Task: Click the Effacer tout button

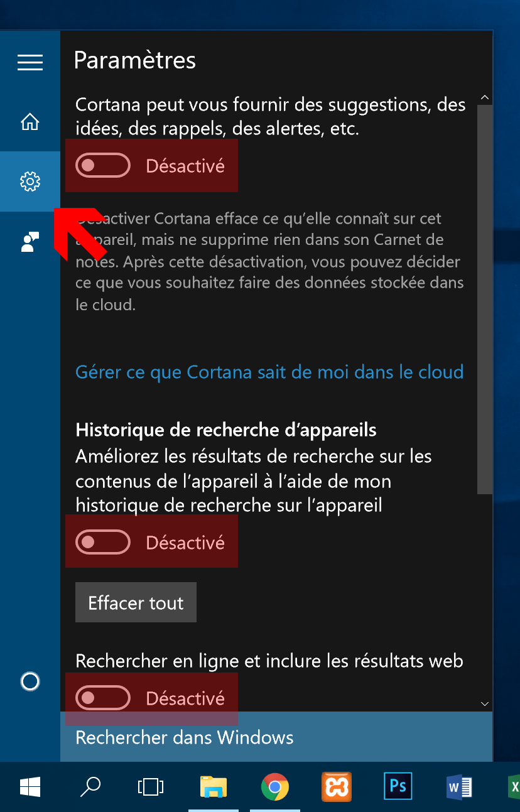Action: pos(136,602)
